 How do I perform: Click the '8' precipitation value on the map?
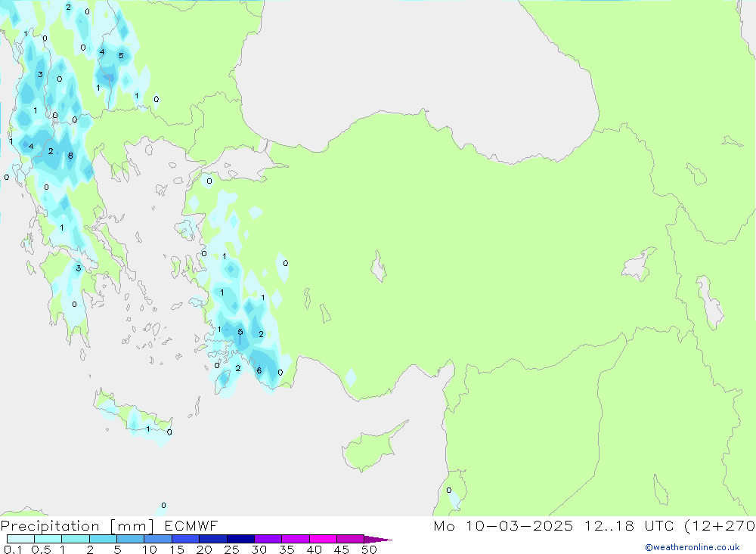[x=70, y=156]
